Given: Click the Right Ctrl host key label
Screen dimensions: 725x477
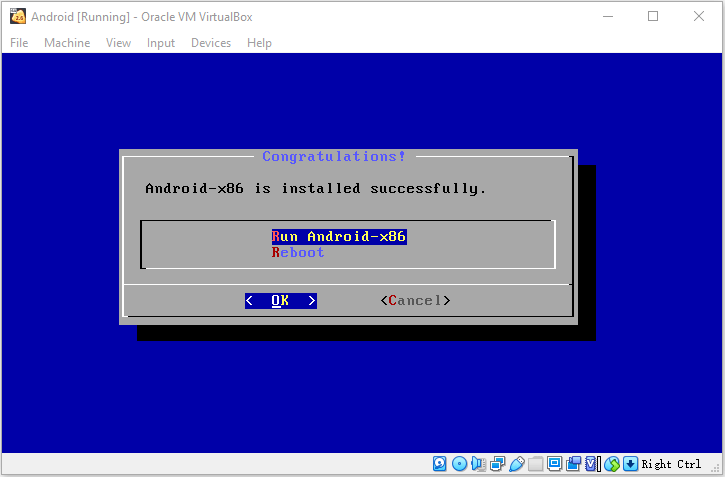Looking at the screenshot, I should [671, 464].
